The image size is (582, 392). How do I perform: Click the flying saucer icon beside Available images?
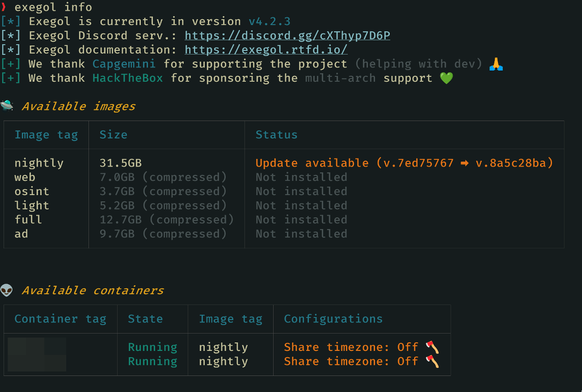(x=7, y=106)
